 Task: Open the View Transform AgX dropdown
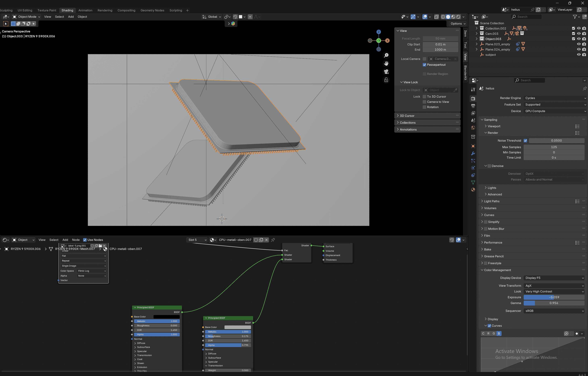click(x=554, y=285)
